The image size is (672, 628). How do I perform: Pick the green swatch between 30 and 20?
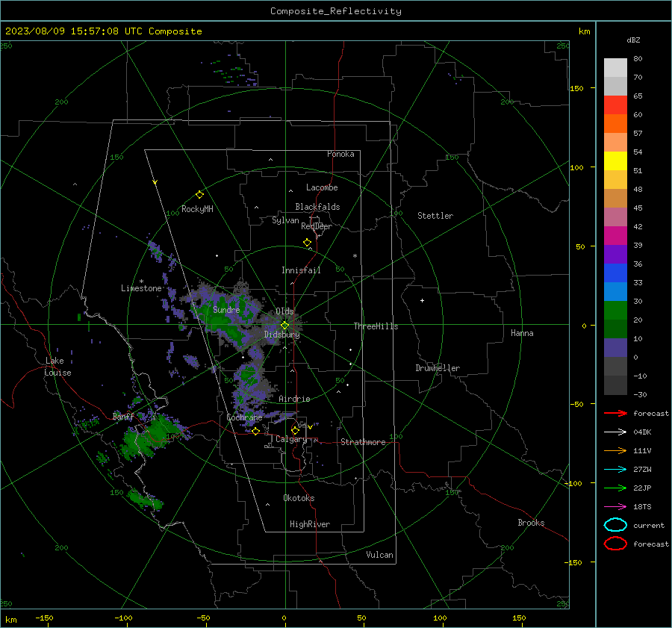(615, 310)
